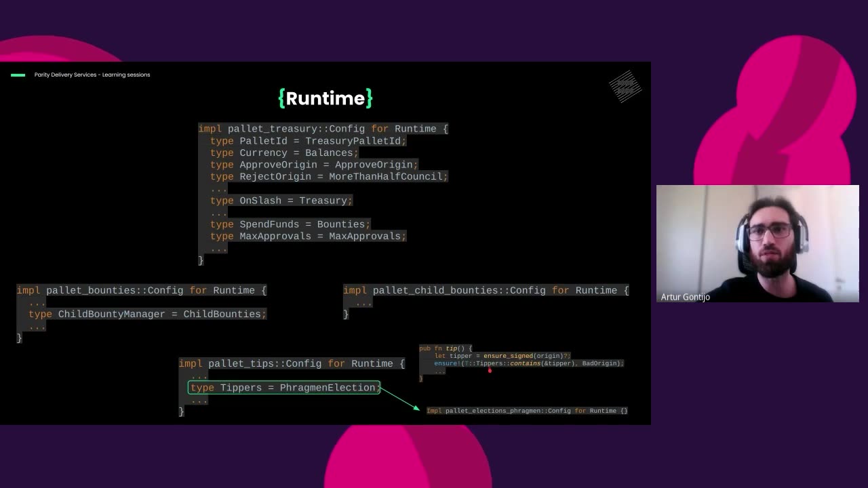This screenshot has height=488, width=868.
Task: Click 'impl pallet_bounties::Config for Runtime {'
Action: click(142, 290)
